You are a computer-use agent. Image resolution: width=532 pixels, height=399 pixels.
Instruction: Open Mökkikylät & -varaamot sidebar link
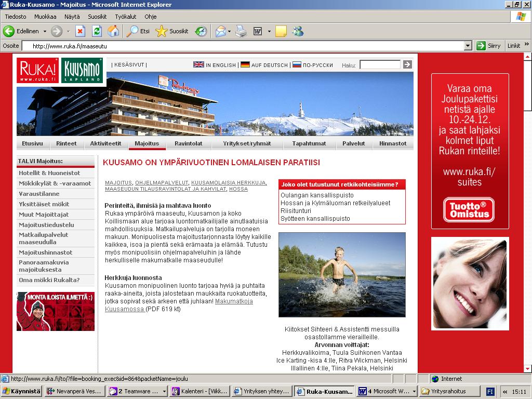tap(55, 183)
